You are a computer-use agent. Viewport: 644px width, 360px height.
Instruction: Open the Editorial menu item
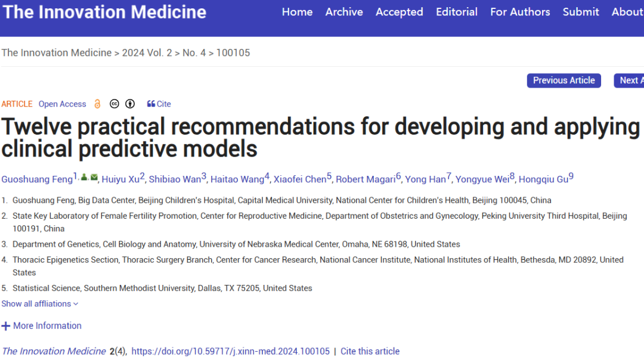pos(457,12)
